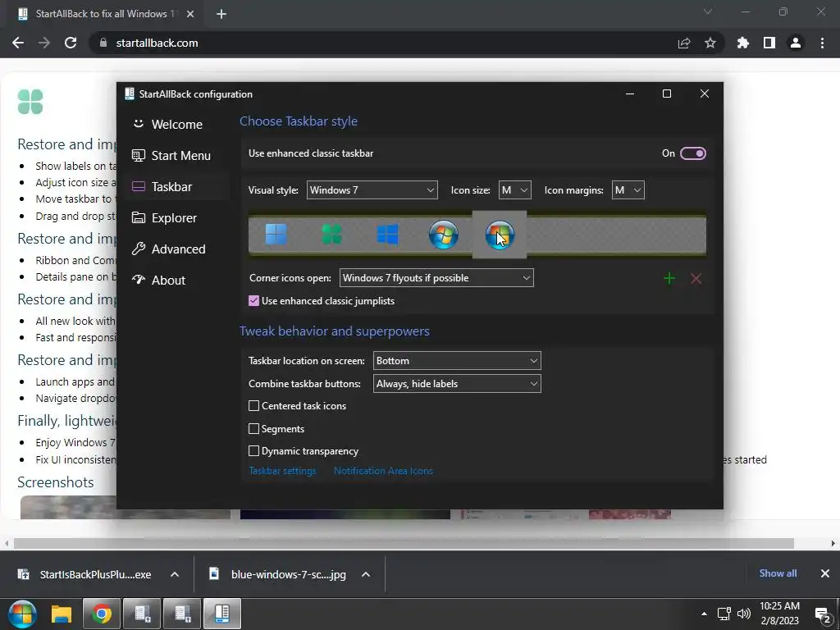Open the Combine taskbar buttons dropdown
The height and width of the screenshot is (630, 840).
[x=457, y=384]
